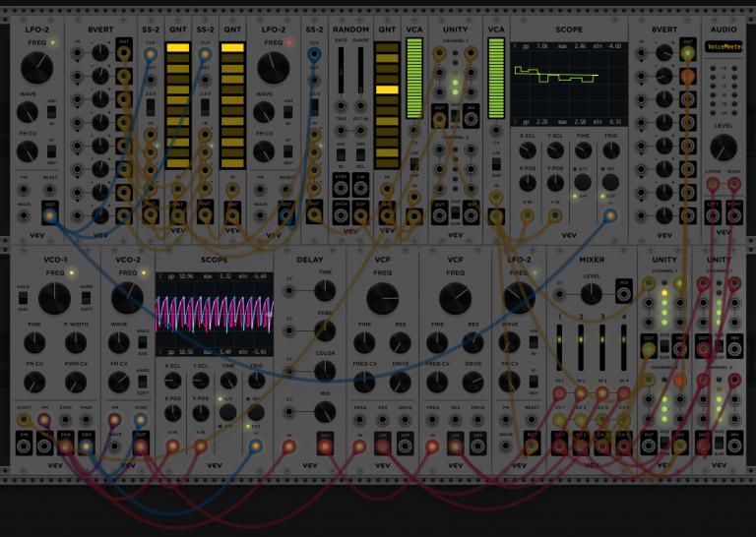The width and height of the screenshot is (756, 537).
Task: Click the Y POS knob on the pink-waveform SCOPE
Action: coord(201,412)
